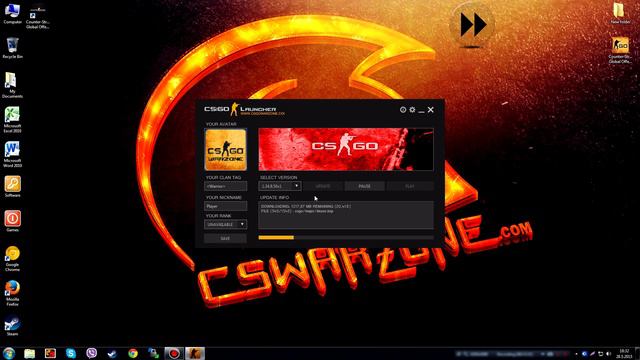Select the Mozilla Firefox desktop icon
Screen dimensions: 640x360
pos(12,293)
